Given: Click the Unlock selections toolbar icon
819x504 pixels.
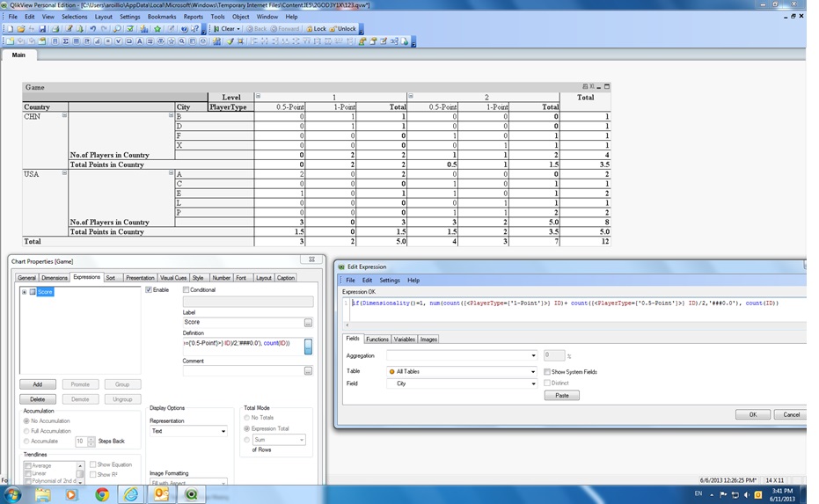Looking at the screenshot, I should (x=343, y=29).
